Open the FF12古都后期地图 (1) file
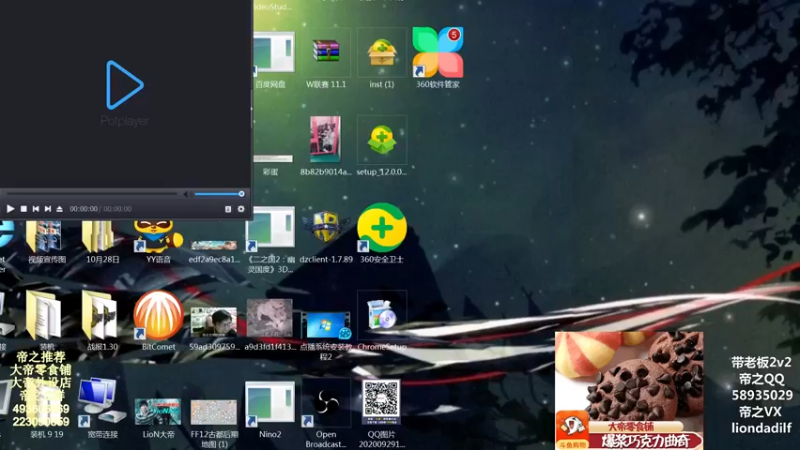 pyautogui.click(x=214, y=423)
